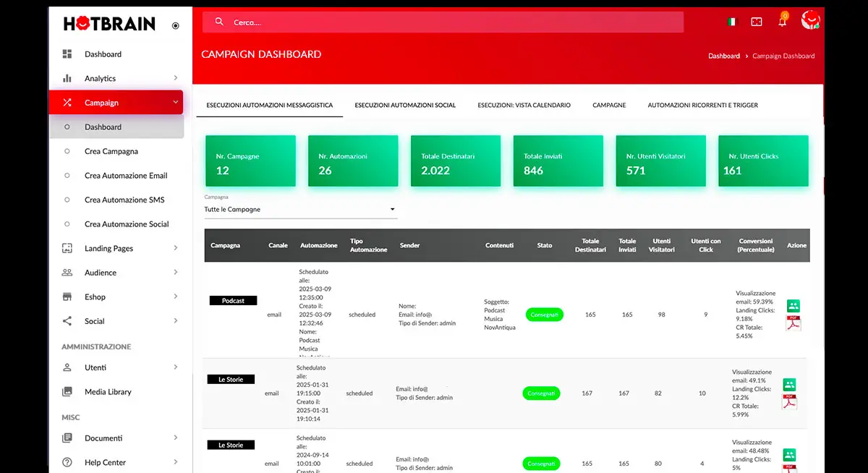Select Crea Campagna radio item in sidebar
Screen dimensions: 868x473
[67, 151]
